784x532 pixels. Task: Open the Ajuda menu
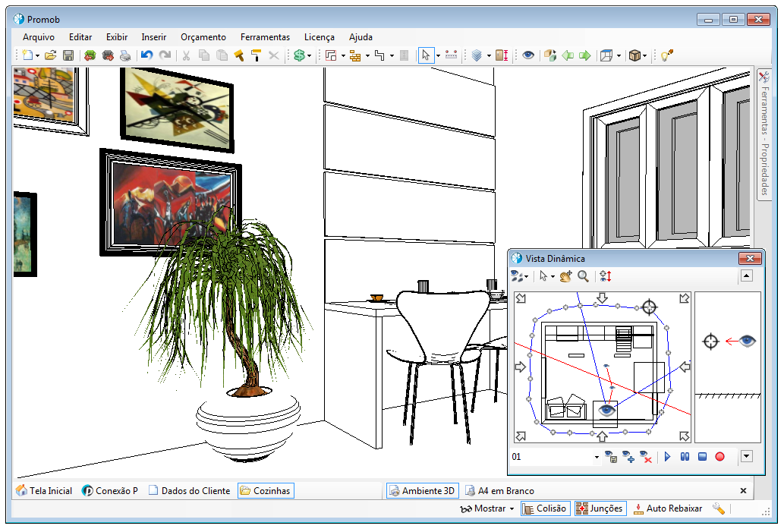coord(361,37)
